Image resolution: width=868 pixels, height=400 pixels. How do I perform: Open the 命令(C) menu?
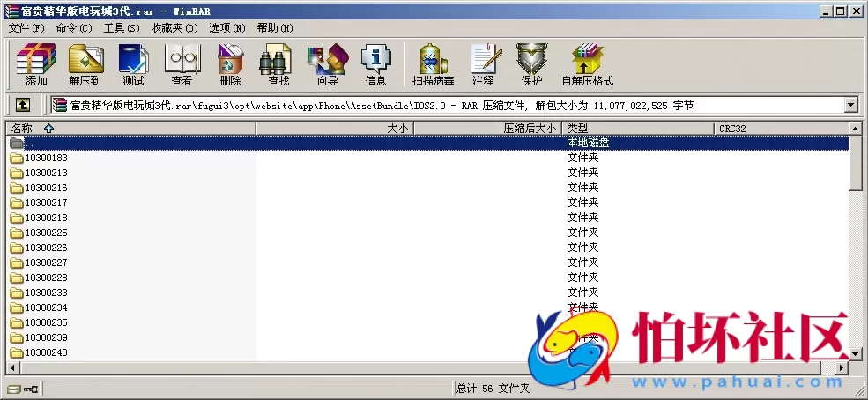point(74,28)
